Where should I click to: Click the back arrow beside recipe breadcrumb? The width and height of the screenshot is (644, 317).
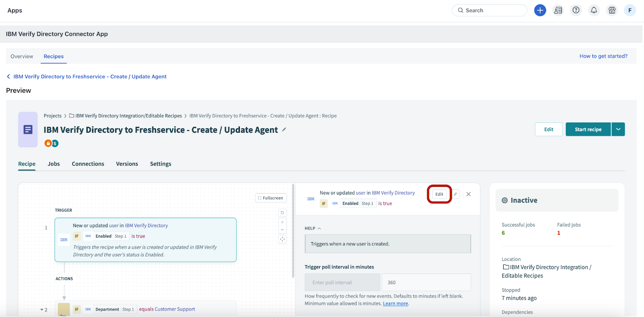[8, 77]
